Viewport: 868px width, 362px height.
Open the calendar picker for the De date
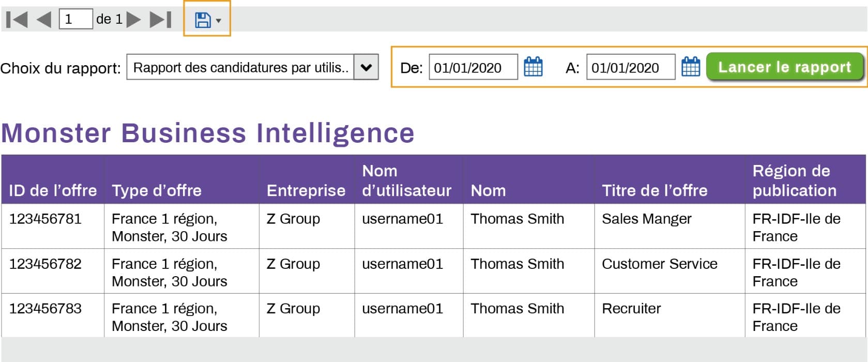533,67
